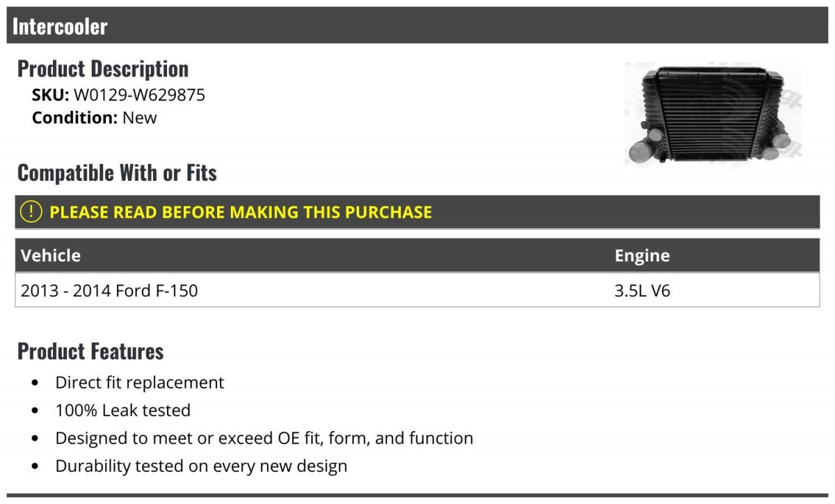Click the Compatible With or Fits heading

(x=117, y=172)
